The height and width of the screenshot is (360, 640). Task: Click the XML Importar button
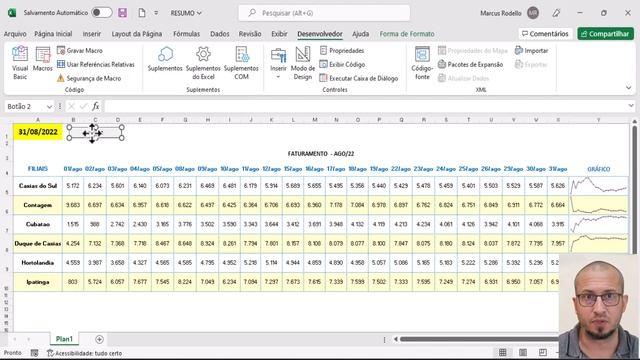(531, 51)
